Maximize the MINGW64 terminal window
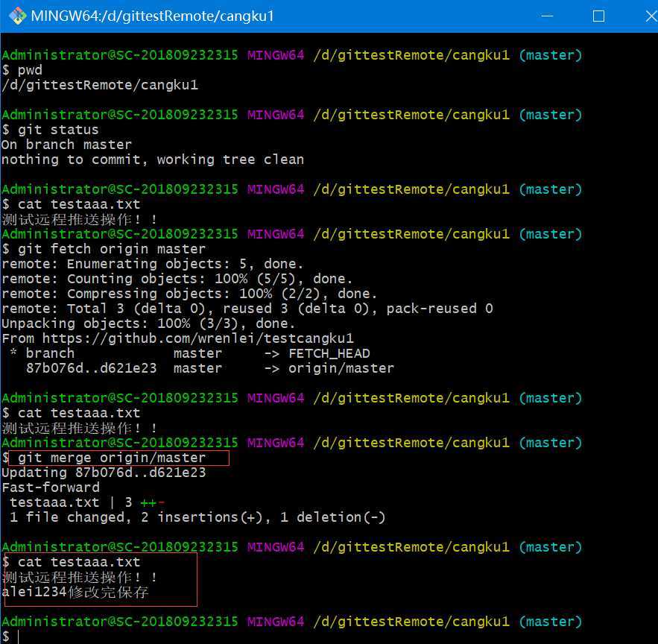The image size is (658, 644). click(x=598, y=16)
